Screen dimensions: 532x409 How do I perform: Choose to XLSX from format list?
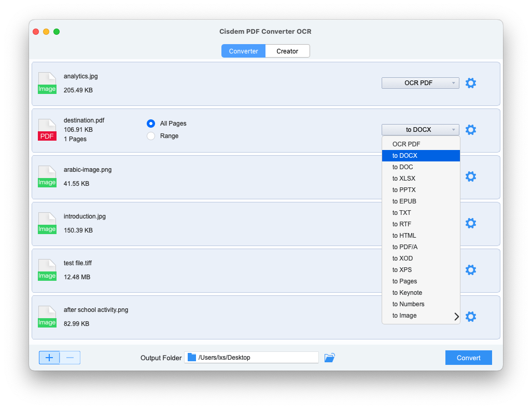coord(404,179)
